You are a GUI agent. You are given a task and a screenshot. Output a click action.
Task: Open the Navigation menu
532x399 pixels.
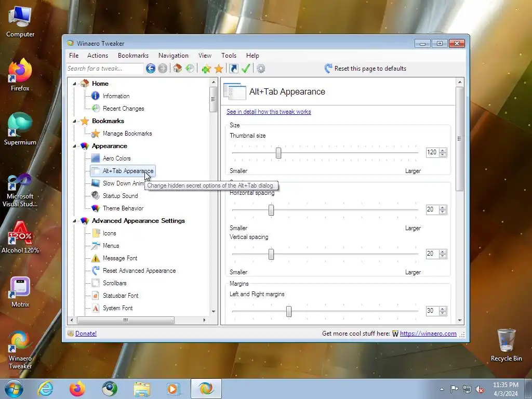click(174, 56)
